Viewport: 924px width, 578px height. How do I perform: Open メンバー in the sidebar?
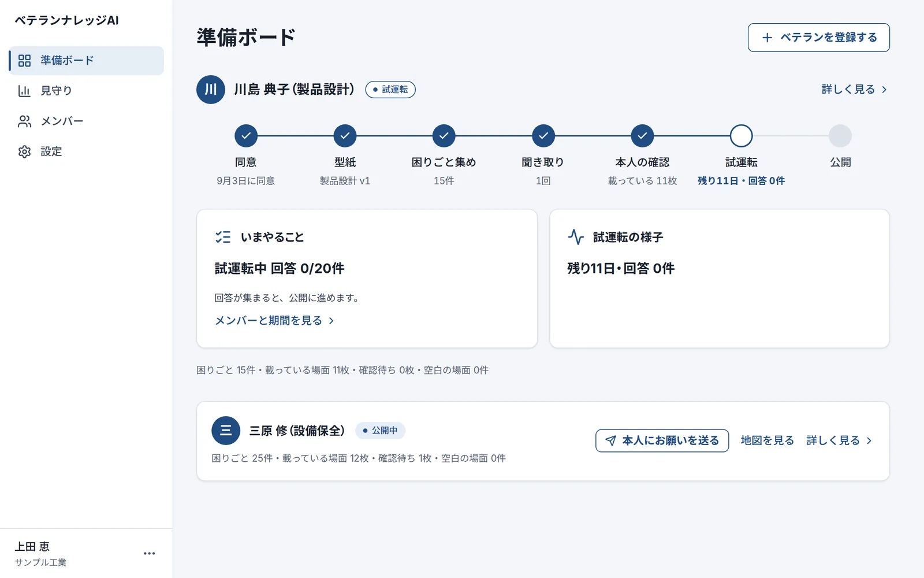(x=86, y=121)
